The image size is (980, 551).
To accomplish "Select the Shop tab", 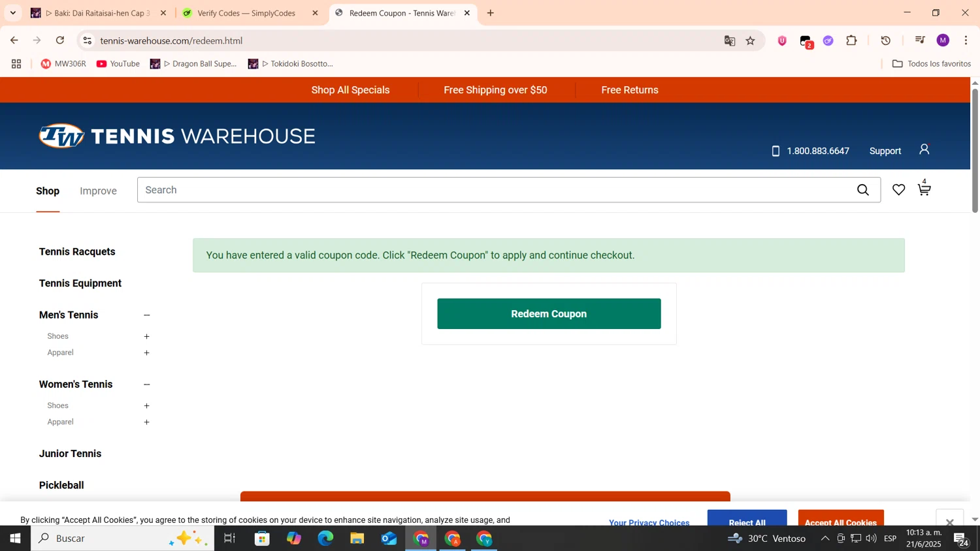I will 48,191.
